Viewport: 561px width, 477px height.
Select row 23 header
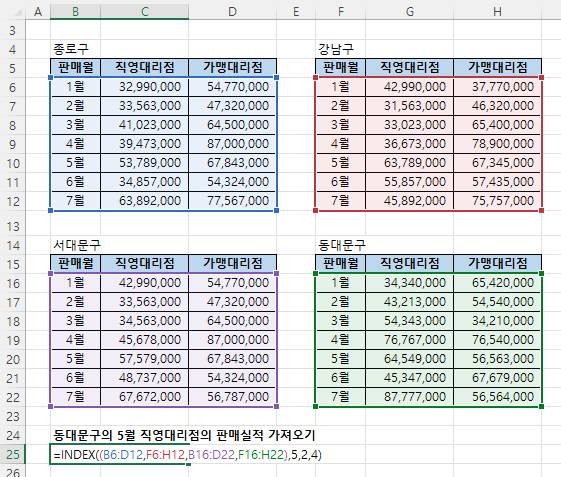tap(13, 416)
